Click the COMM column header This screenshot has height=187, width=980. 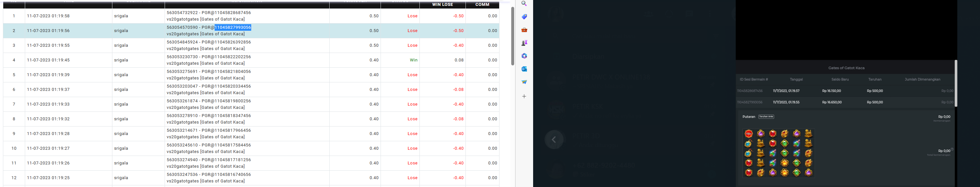[482, 5]
